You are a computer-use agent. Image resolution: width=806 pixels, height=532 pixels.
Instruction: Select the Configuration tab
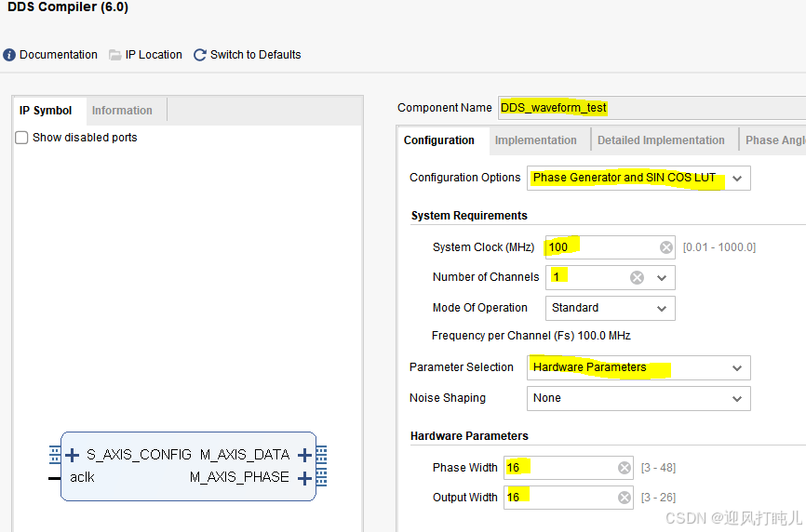439,140
